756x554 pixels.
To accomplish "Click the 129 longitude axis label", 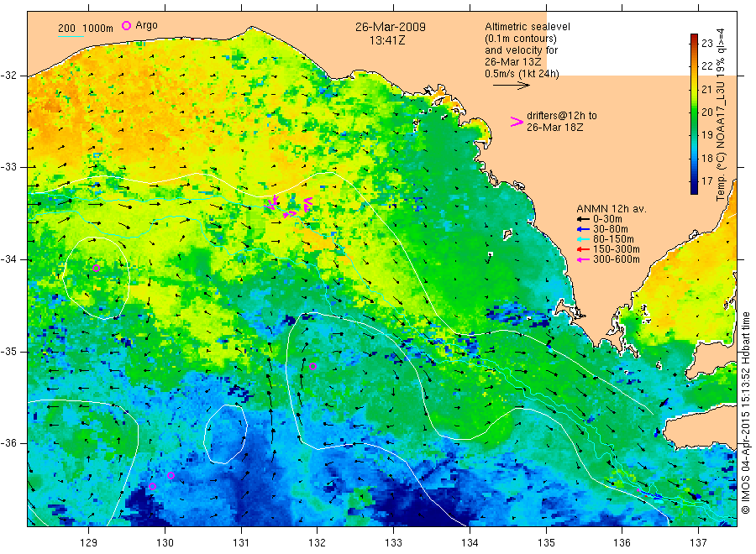I will 89,543.
